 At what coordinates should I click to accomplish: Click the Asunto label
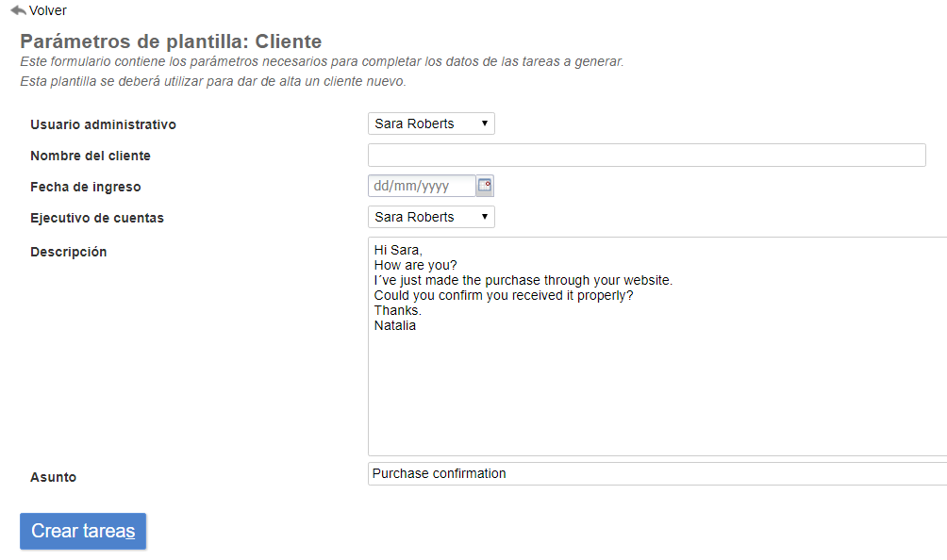click(x=54, y=477)
